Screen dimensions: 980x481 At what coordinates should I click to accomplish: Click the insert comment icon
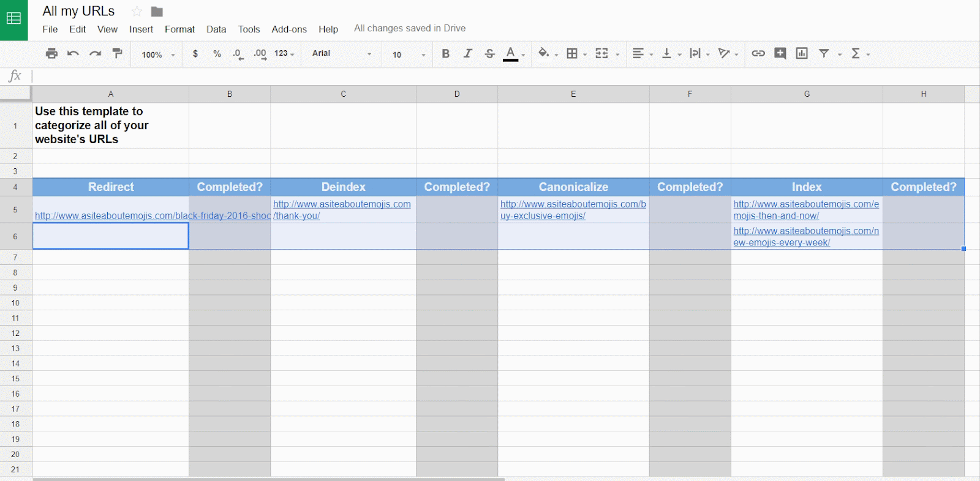(x=780, y=54)
